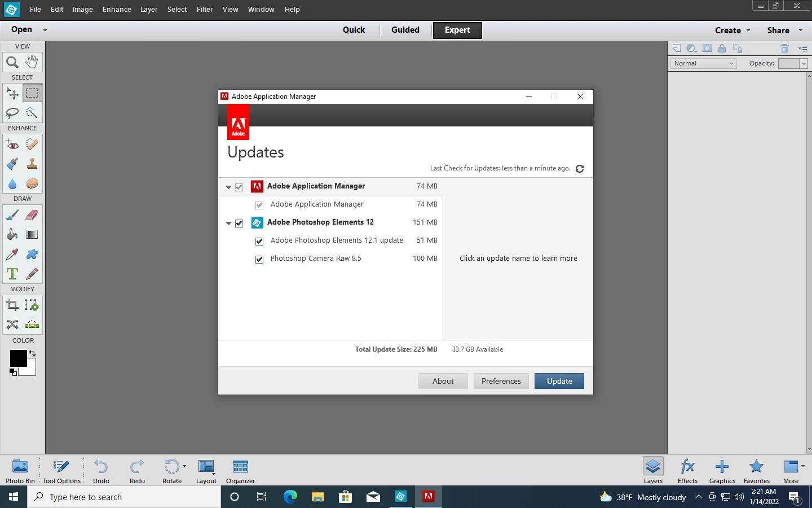Open Preferences in Application Manager
812x508 pixels.
501,381
